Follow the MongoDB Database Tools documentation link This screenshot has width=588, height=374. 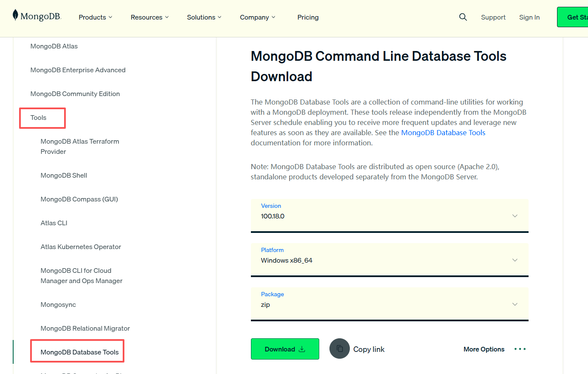[x=443, y=133]
